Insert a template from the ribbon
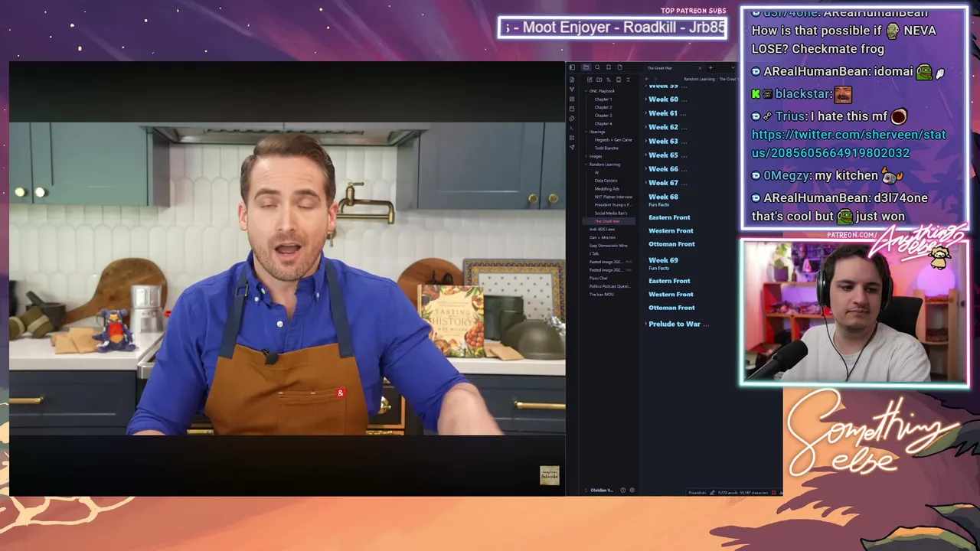 pos(572,119)
